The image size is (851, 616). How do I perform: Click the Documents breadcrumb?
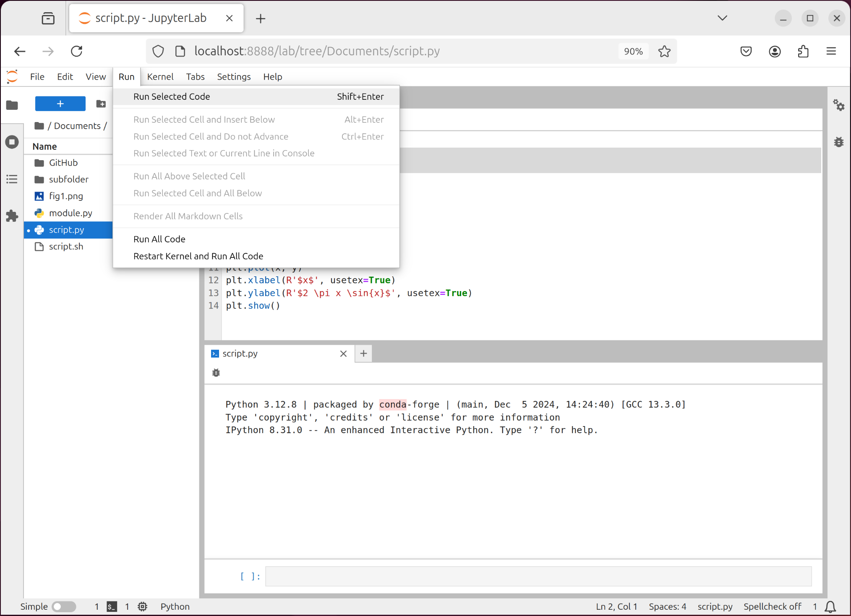(x=77, y=126)
